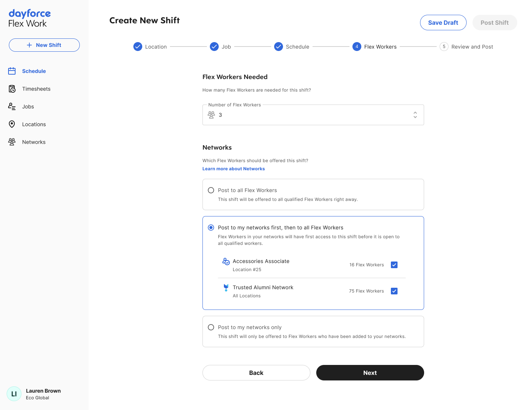Select Post to all Flex Workers
This screenshot has width=532, height=410.
[211, 190]
